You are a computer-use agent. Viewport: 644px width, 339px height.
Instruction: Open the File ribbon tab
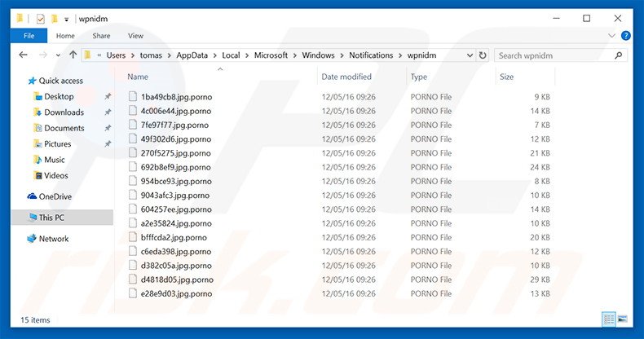click(29, 36)
